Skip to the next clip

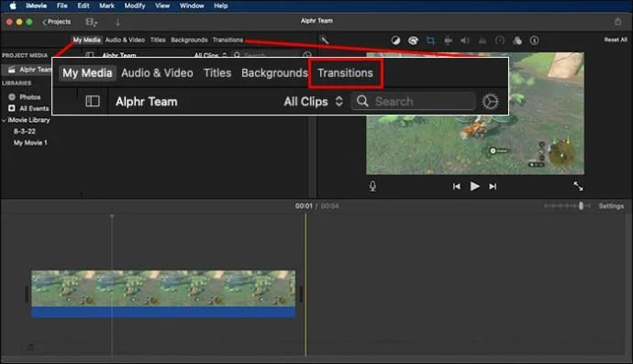pos(493,186)
